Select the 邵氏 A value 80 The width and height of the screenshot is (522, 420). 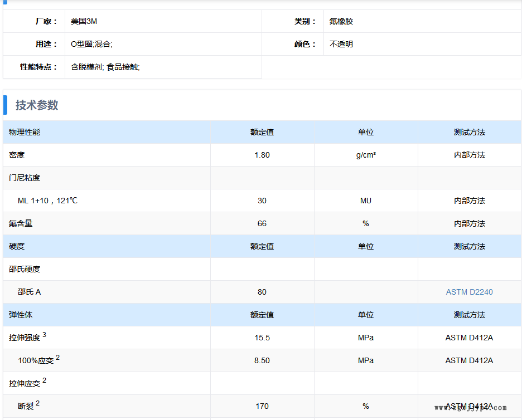point(262,292)
